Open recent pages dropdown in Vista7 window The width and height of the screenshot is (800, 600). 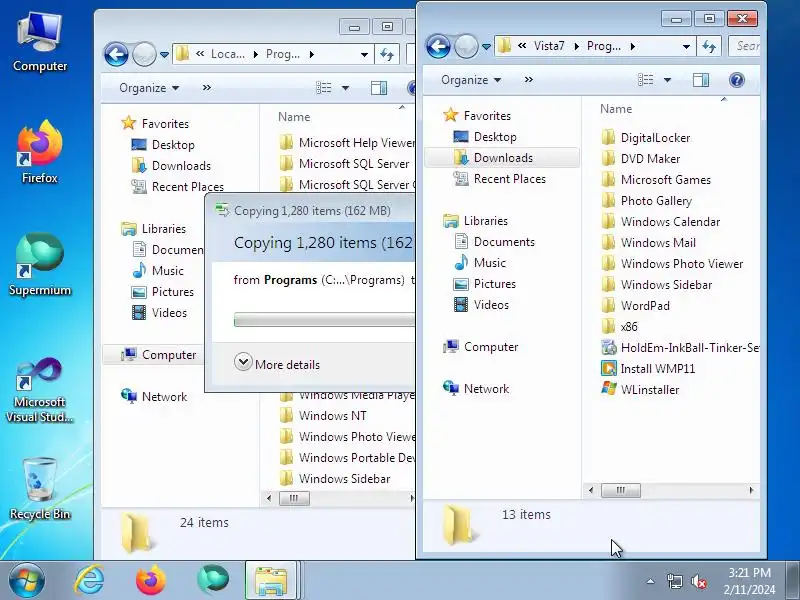(x=486, y=47)
